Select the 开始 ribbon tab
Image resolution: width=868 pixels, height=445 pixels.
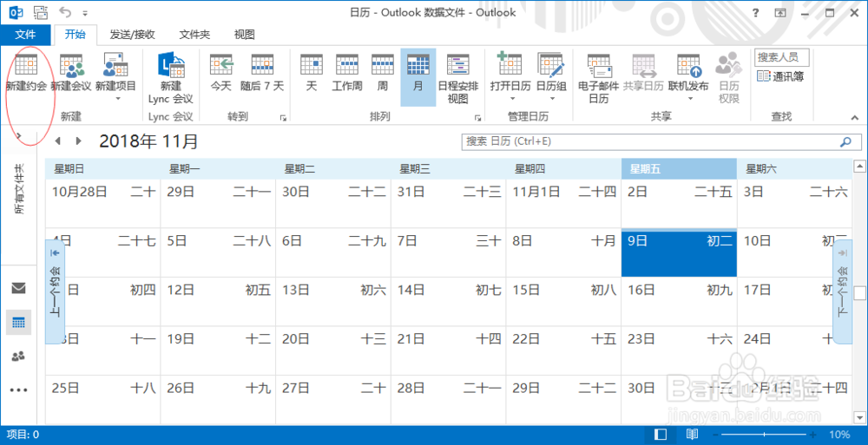pos(75,35)
